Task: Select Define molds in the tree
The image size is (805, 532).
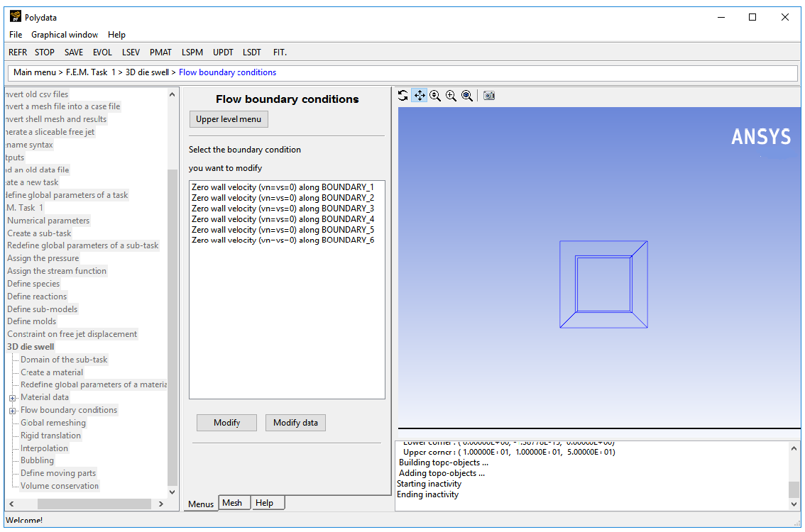Action: pos(31,321)
